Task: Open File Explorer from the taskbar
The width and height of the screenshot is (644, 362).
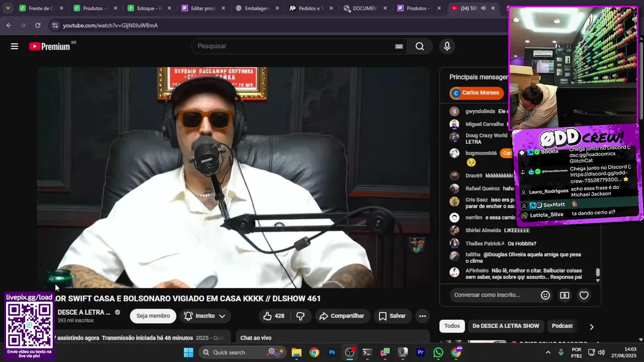Action: (296, 352)
